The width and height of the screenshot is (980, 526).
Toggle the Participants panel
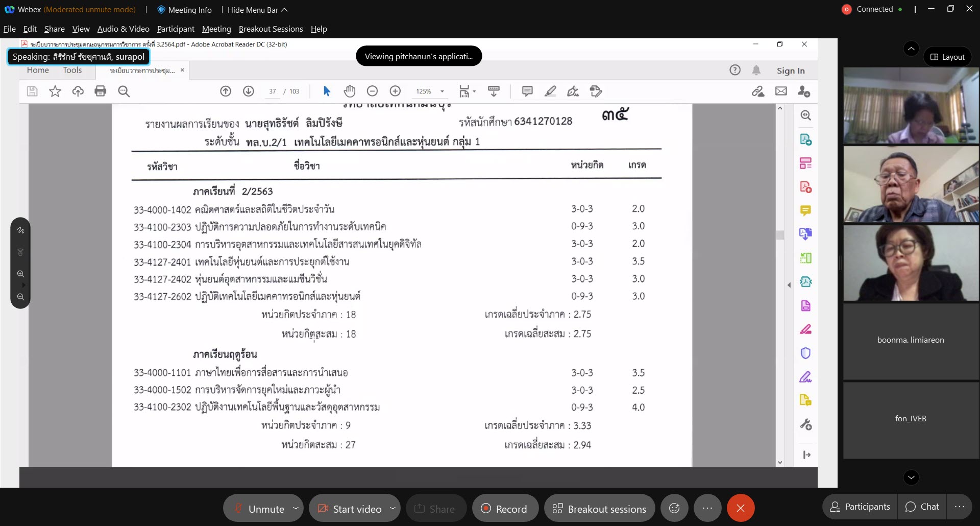click(860, 507)
